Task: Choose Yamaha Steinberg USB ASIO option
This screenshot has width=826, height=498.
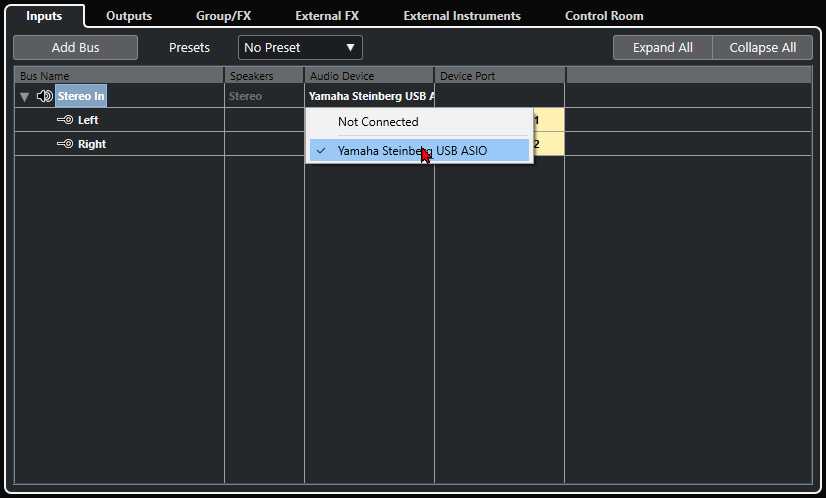Action: point(412,150)
